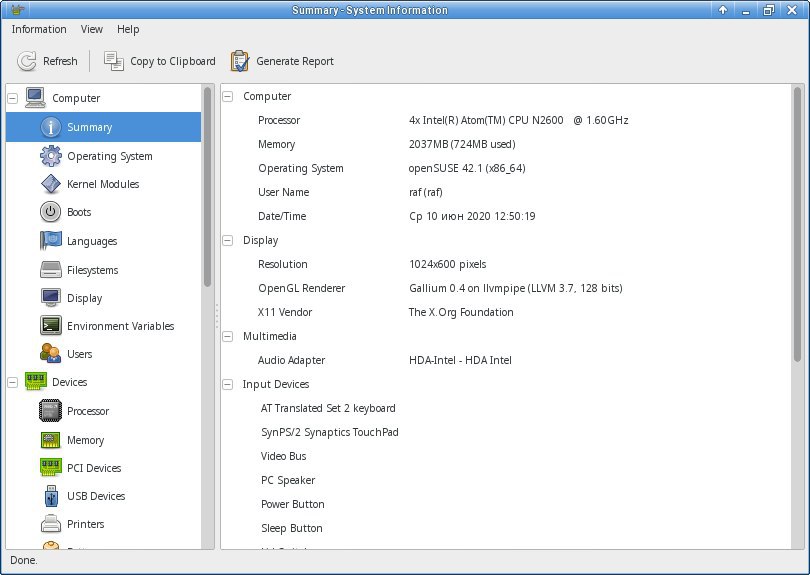Open the View menu

click(x=91, y=29)
